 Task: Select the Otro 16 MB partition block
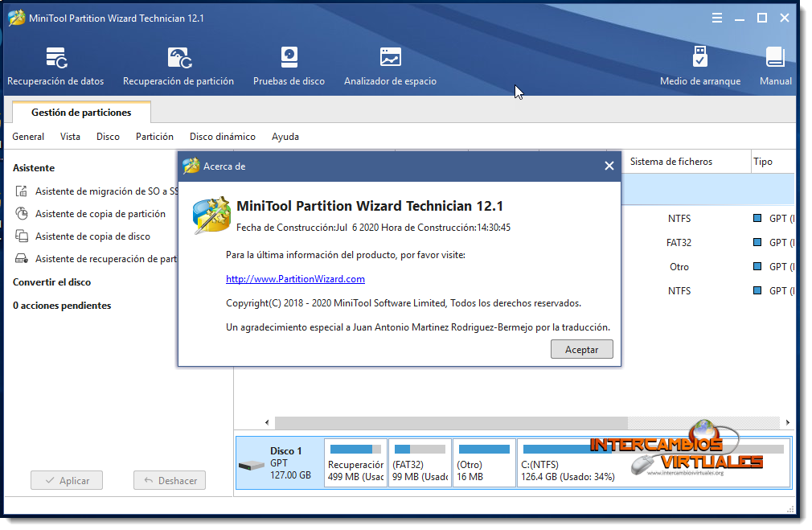(x=484, y=462)
